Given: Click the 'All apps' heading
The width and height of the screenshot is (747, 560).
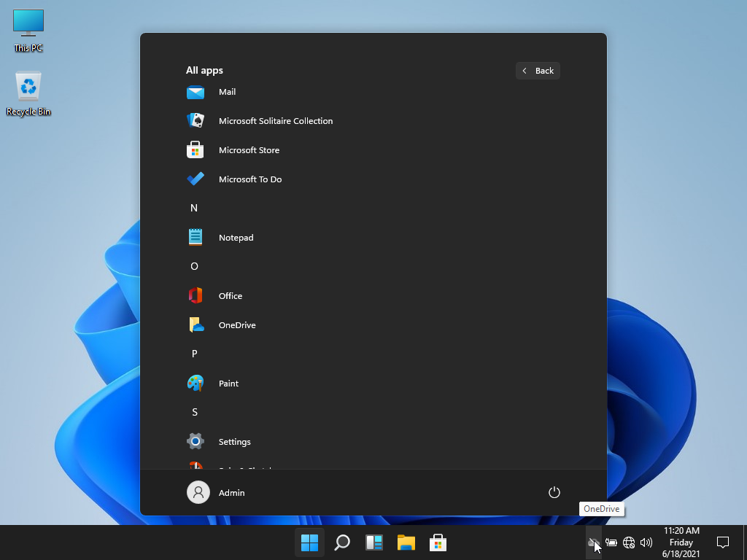Looking at the screenshot, I should 204,71.
